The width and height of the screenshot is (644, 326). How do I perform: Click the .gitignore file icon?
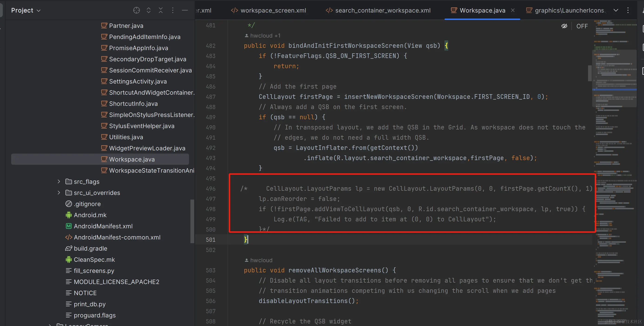(69, 204)
